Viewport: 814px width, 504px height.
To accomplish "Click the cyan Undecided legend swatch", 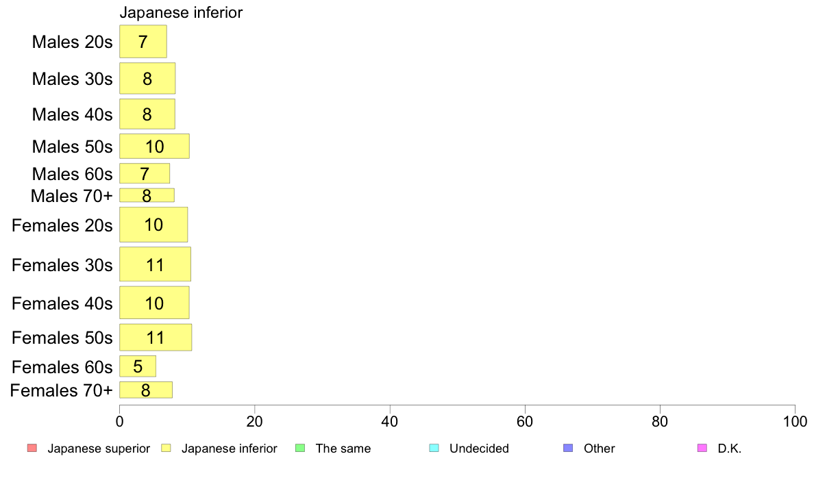I will click(434, 448).
